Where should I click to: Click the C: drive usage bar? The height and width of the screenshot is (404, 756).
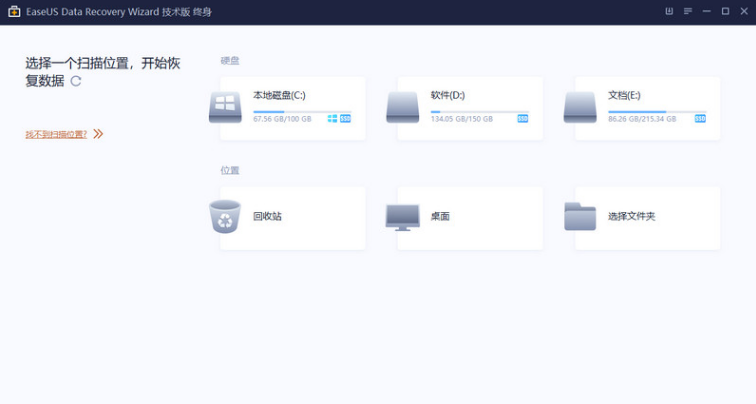click(302, 112)
